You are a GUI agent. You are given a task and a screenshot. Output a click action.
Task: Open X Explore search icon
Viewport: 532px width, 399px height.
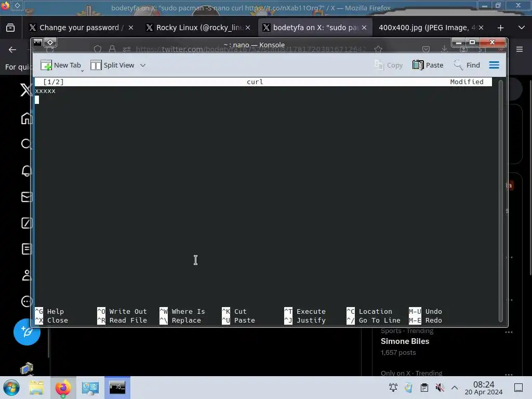pyautogui.click(x=26, y=144)
